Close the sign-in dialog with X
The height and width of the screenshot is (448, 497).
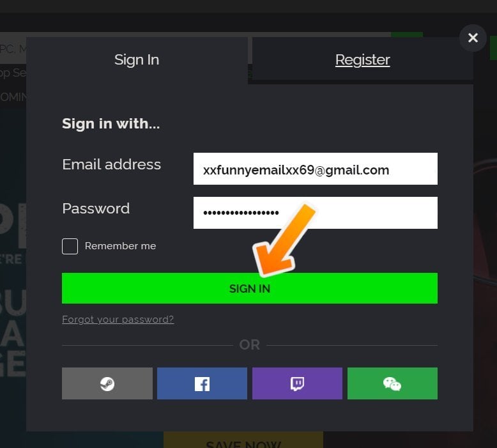pos(473,38)
